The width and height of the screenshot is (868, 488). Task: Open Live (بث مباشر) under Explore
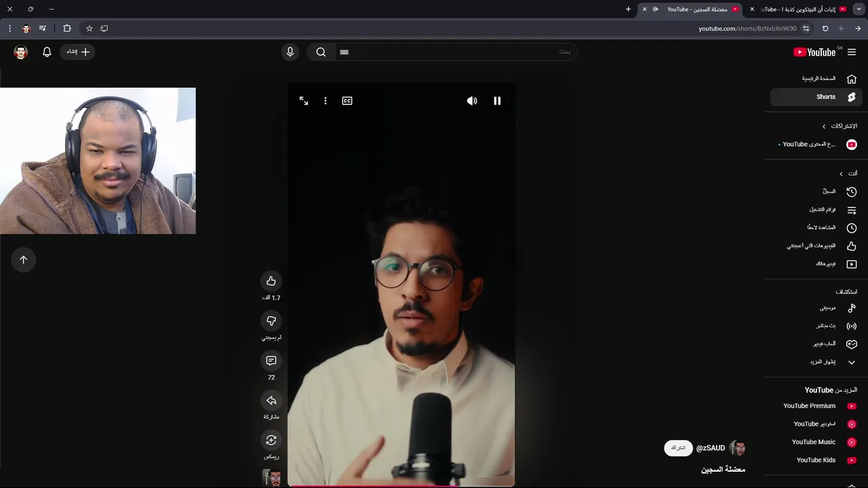tap(816, 326)
